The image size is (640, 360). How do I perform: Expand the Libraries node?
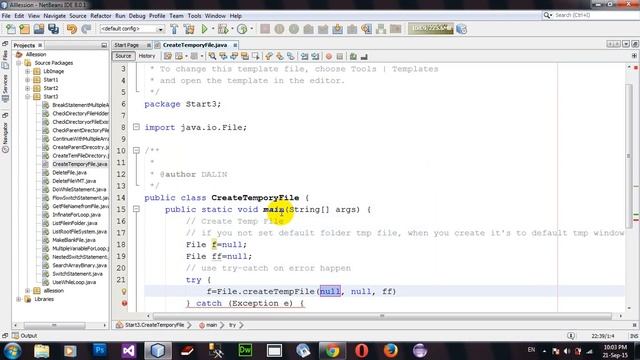pyautogui.click(x=19, y=299)
